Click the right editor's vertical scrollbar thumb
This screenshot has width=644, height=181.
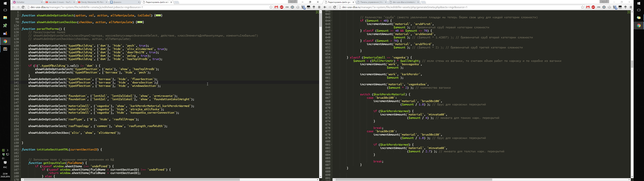click(632, 64)
